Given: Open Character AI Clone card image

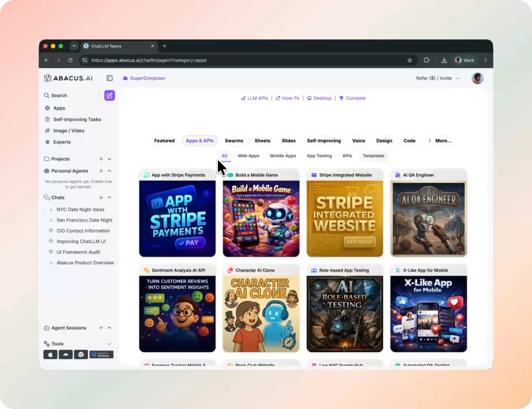Looking at the screenshot, I should [x=261, y=314].
